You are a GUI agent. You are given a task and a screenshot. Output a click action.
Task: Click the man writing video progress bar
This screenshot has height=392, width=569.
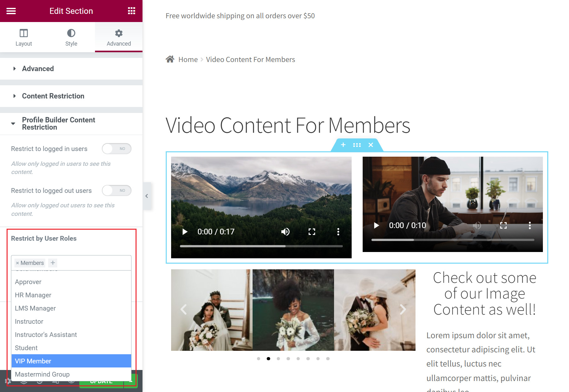[453, 240]
